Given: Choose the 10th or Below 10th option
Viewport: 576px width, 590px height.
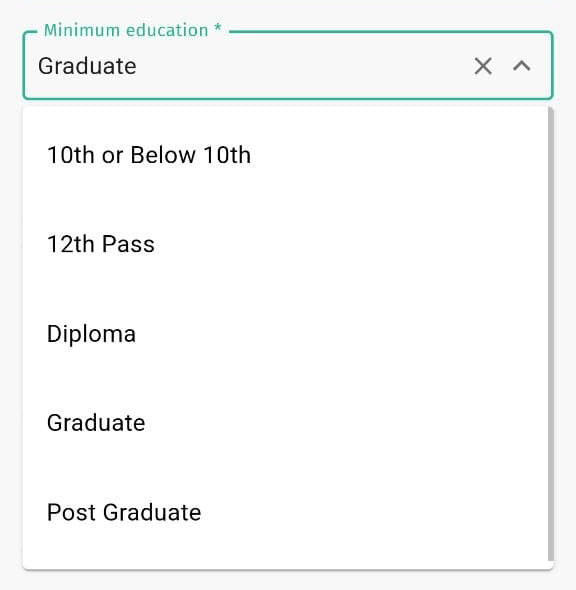Looking at the screenshot, I should [286, 155].
